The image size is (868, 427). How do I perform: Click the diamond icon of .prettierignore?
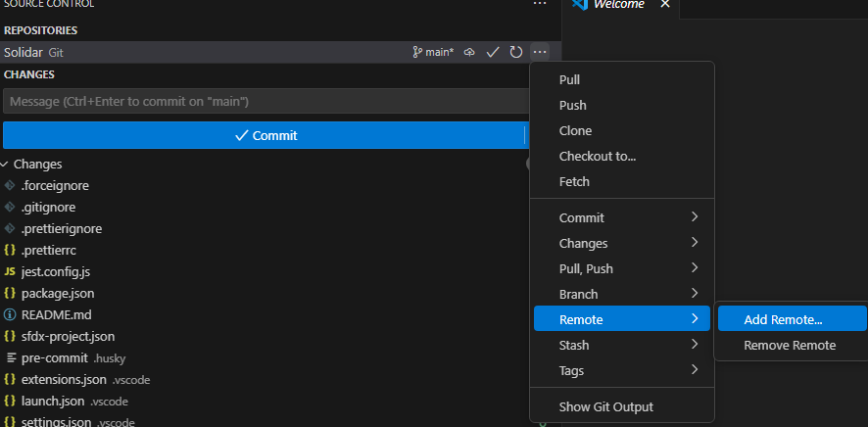click(x=10, y=228)
